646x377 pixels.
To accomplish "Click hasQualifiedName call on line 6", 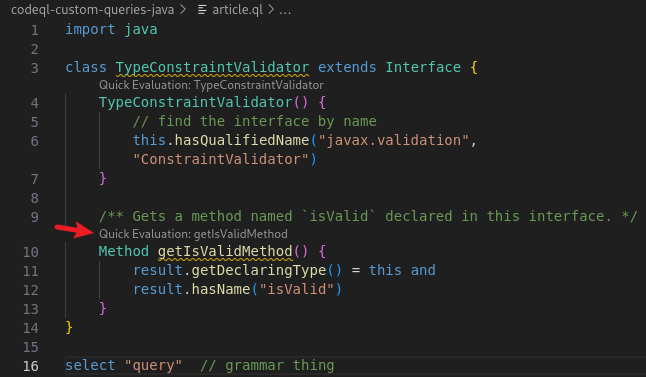I will pos(242,140).
